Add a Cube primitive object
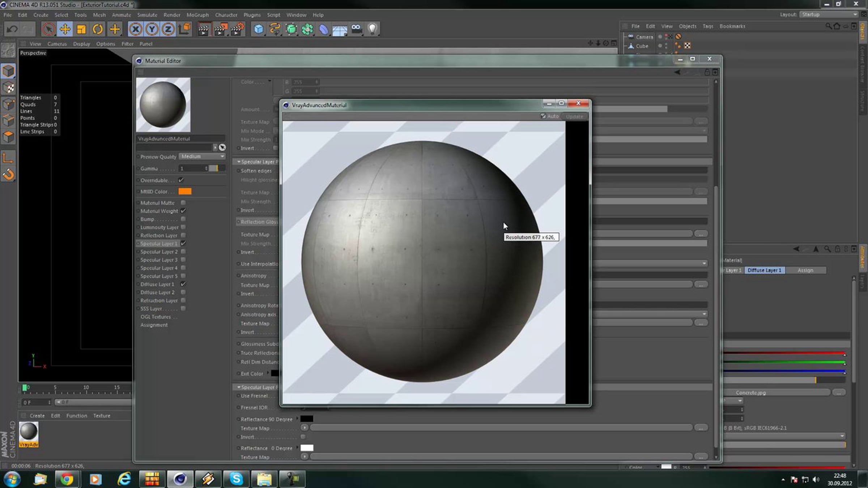This screenshot has width=868, height=488. coord(259,29)
